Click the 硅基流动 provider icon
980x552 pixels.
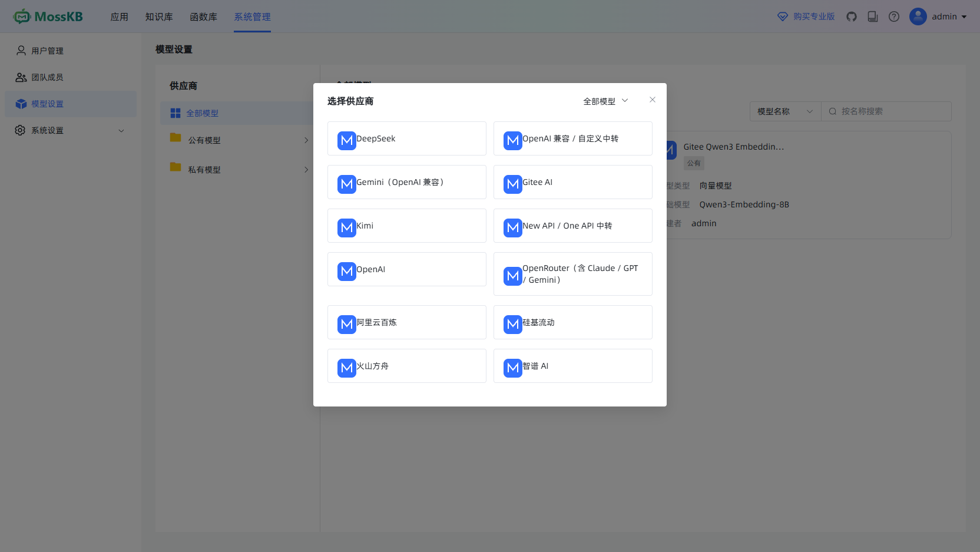point(513,324)
